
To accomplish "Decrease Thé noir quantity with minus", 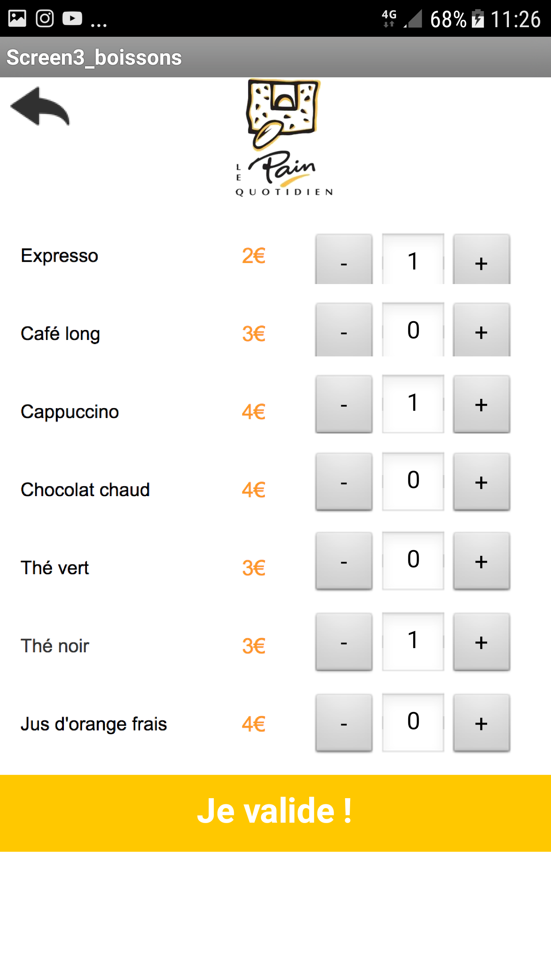I will click(x=344, y=642).
